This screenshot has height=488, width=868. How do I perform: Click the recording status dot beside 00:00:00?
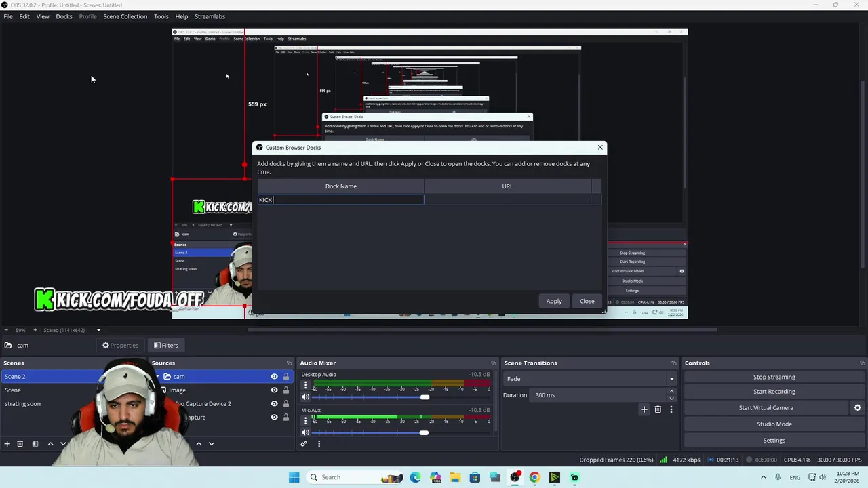[749, 460]
